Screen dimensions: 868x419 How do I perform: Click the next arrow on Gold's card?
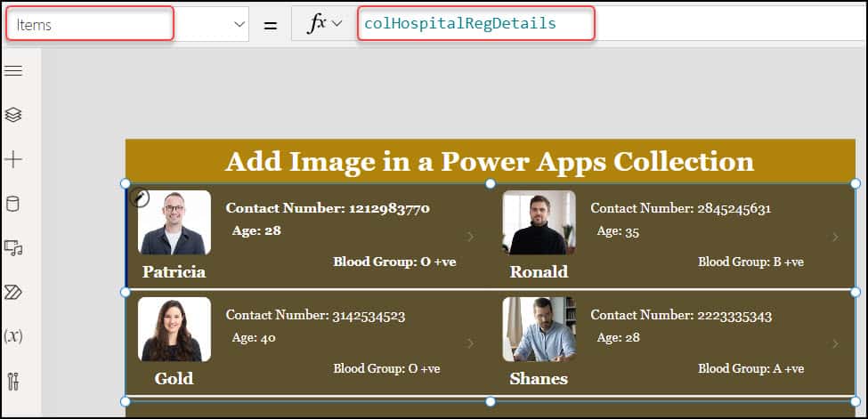(470, 343)
